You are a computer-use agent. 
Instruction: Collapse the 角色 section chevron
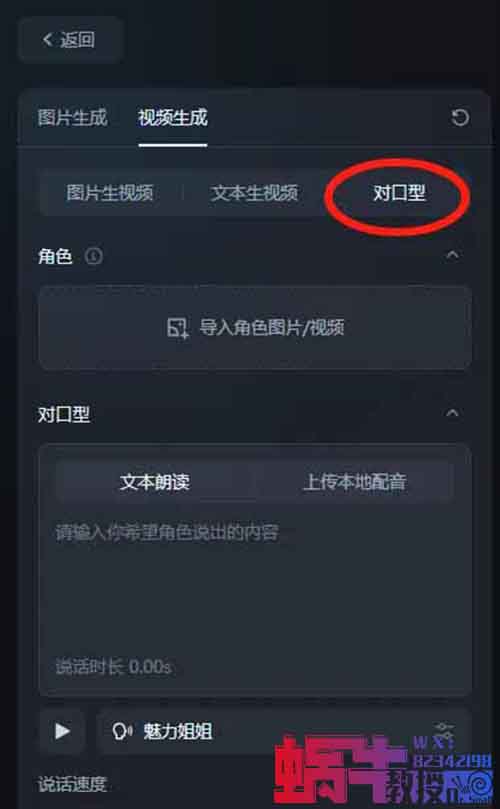453,255
